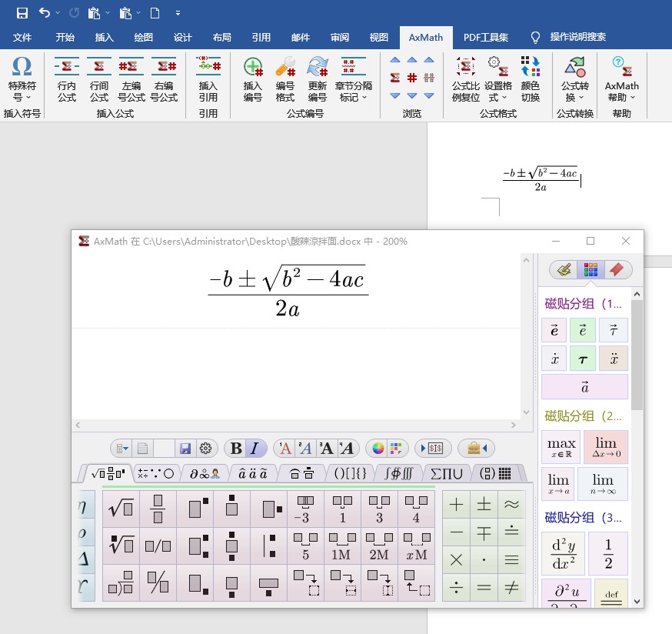Click the toolbox briefcase icon
The height and width of the screenshot is (634, 672).
click(476, 449)
